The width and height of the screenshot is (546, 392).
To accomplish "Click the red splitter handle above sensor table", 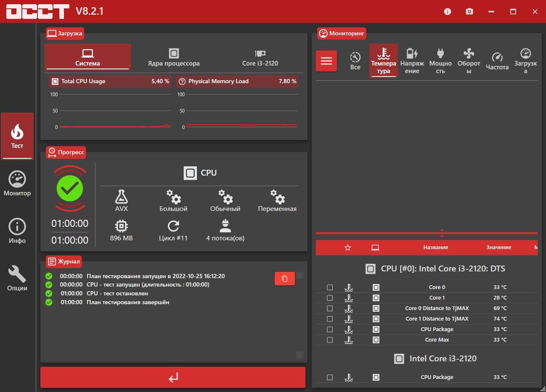I will (442, 233).
